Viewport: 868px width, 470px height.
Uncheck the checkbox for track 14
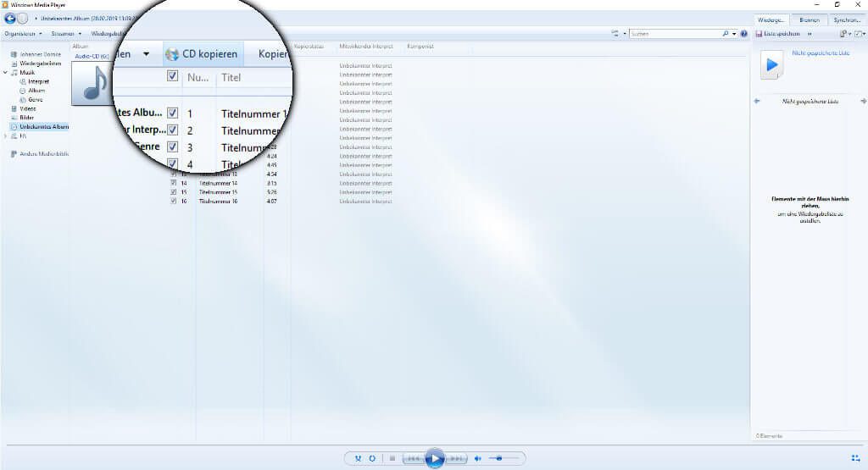click(x=173, y=183)
